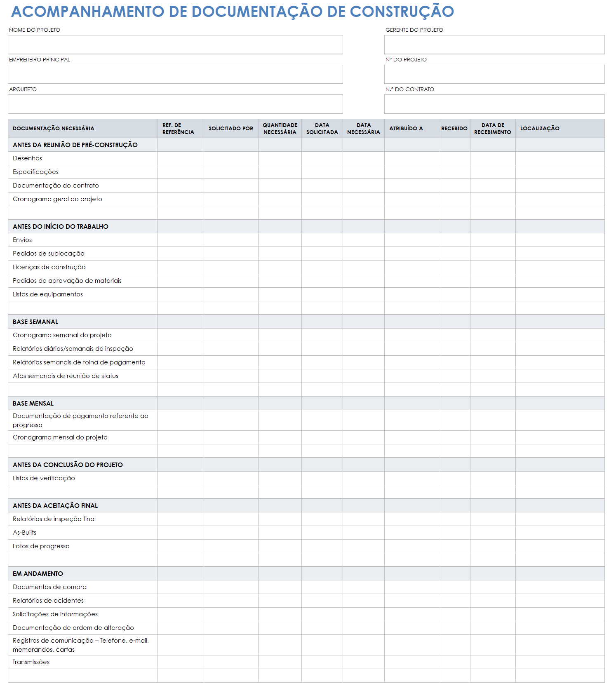
Task: Click the 'Antes da Aceitação Final' heading
Action: [55, 505]
